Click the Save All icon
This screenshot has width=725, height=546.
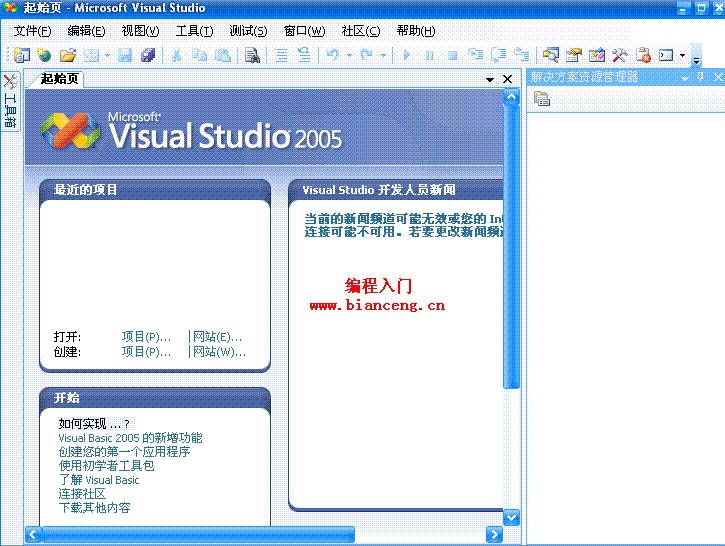148,55
